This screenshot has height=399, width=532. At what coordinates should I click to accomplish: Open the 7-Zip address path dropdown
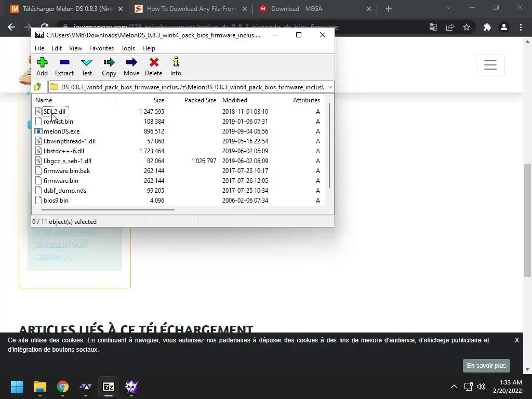(x=329, y=87)
